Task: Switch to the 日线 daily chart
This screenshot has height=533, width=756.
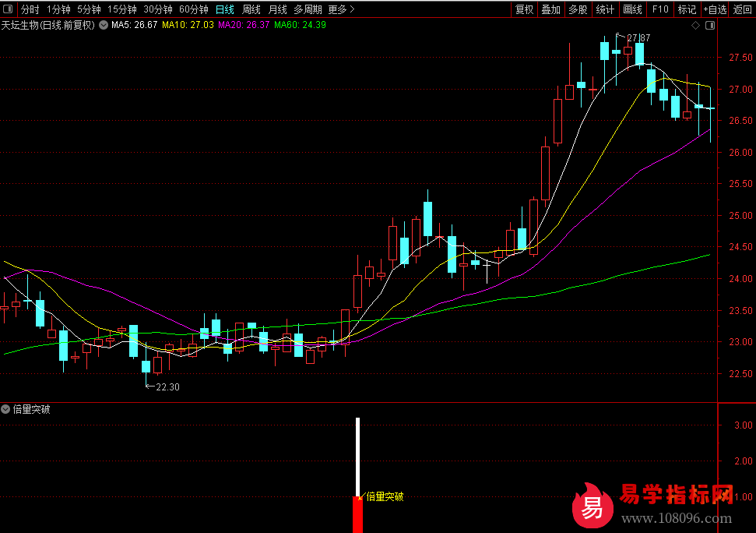Action: (x=225, y=9)
